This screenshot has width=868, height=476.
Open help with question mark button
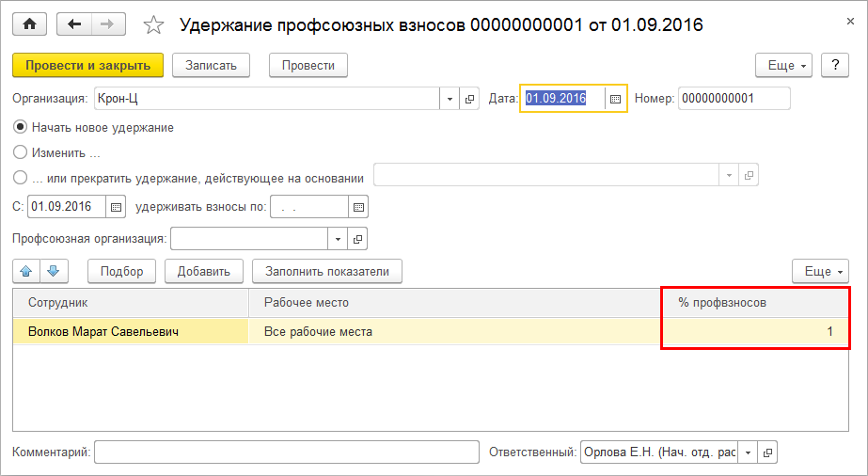click(835, 65)
